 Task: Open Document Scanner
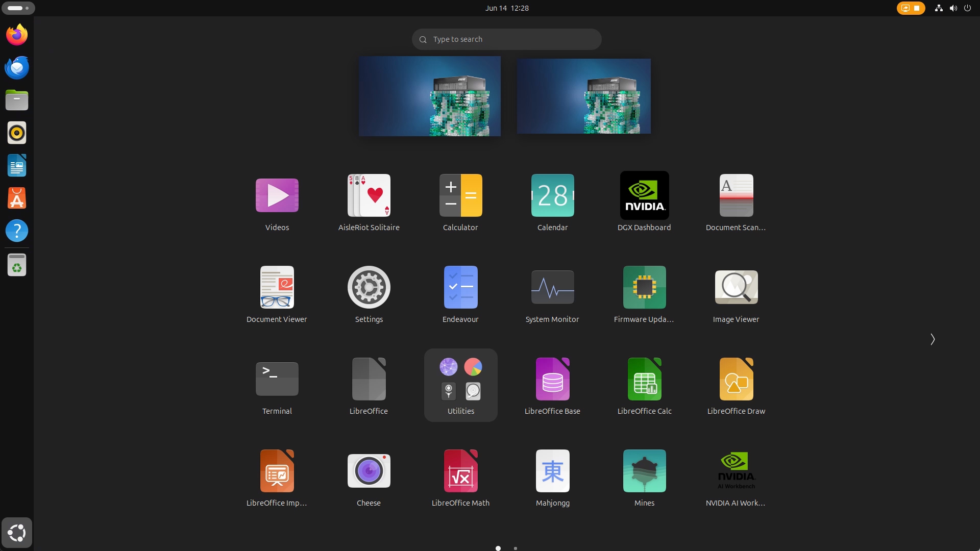pos(736,203)
